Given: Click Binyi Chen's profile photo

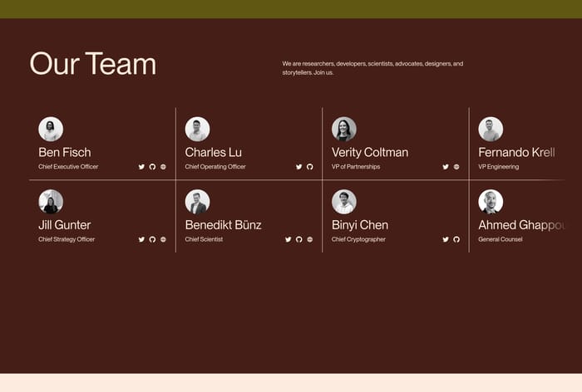Looking at the screenshot, I should click(344, 202).
